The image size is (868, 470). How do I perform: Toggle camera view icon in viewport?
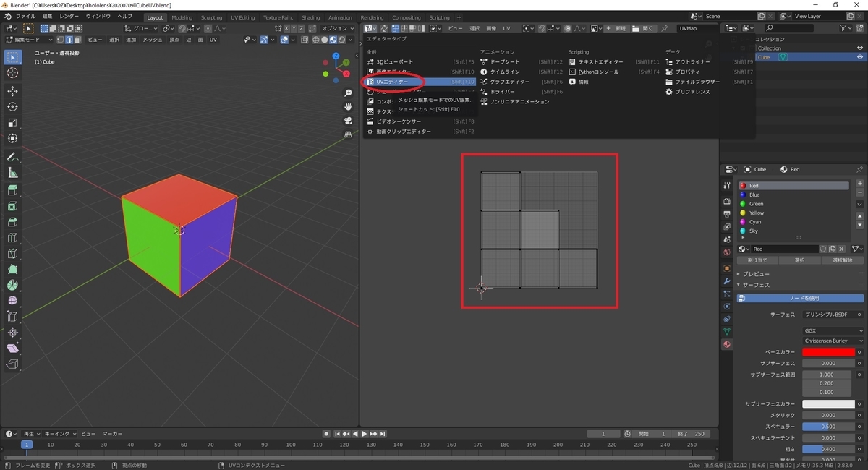pos(349,121)
